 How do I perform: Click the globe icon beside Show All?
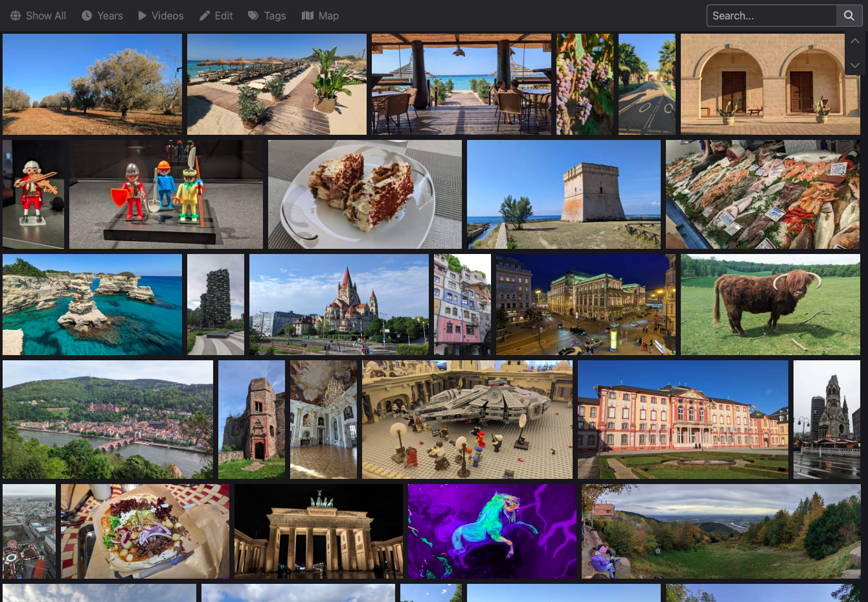click(x=16, y=16)
